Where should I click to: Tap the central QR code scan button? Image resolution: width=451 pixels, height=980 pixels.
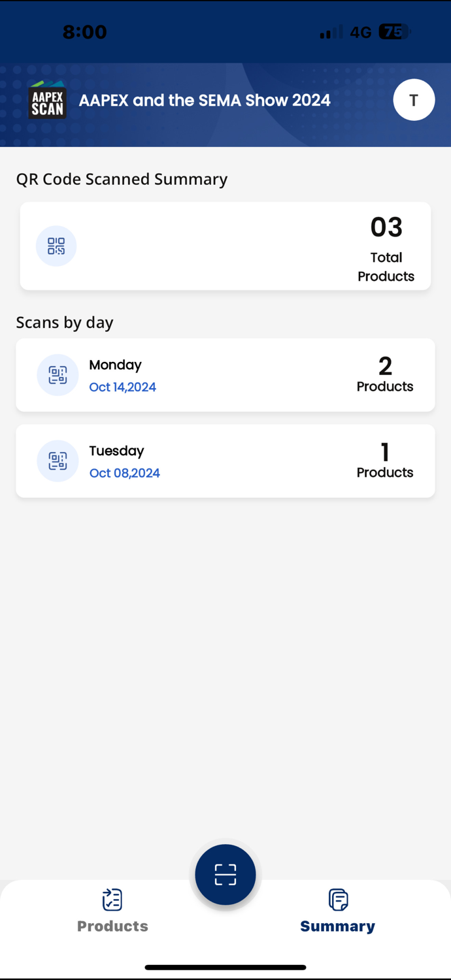(225, 874)
